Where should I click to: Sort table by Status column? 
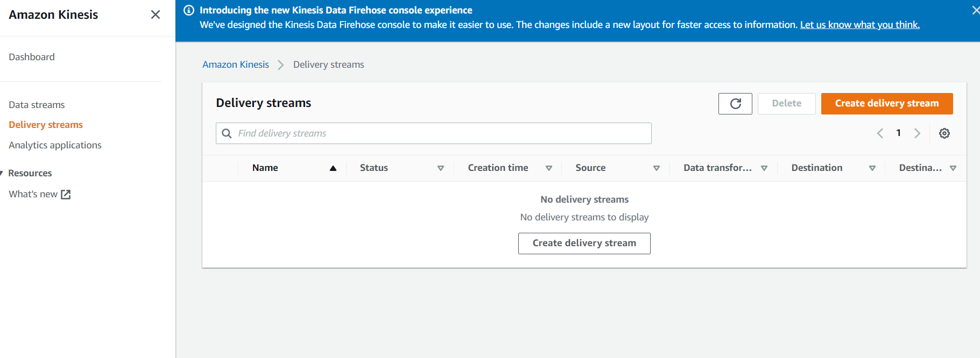(441, 168)
